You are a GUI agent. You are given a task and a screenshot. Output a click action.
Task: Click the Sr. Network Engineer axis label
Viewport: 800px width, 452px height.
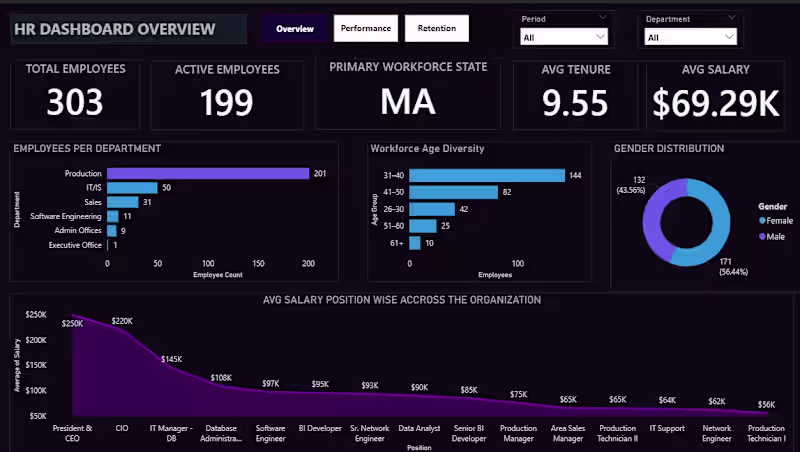click(369, 433)
